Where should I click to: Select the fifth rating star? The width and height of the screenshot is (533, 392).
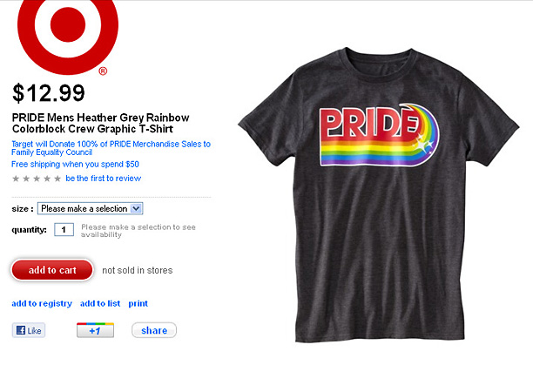(57, 179)
